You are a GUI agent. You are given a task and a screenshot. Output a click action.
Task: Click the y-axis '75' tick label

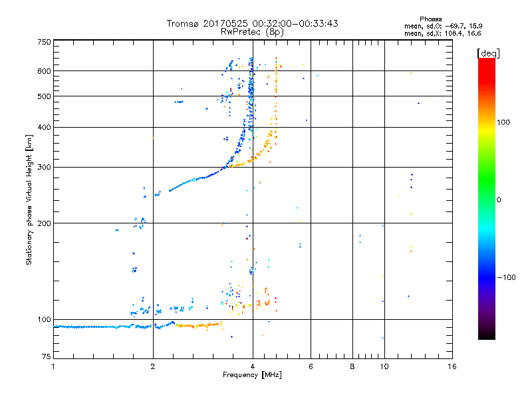click(47, 356)
